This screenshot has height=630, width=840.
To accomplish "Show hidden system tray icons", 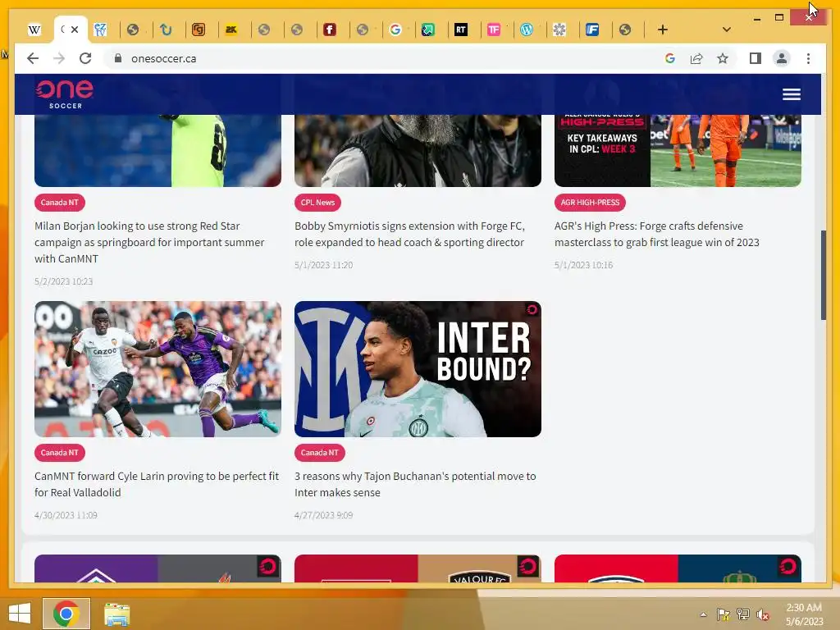I will coord(703,614).
